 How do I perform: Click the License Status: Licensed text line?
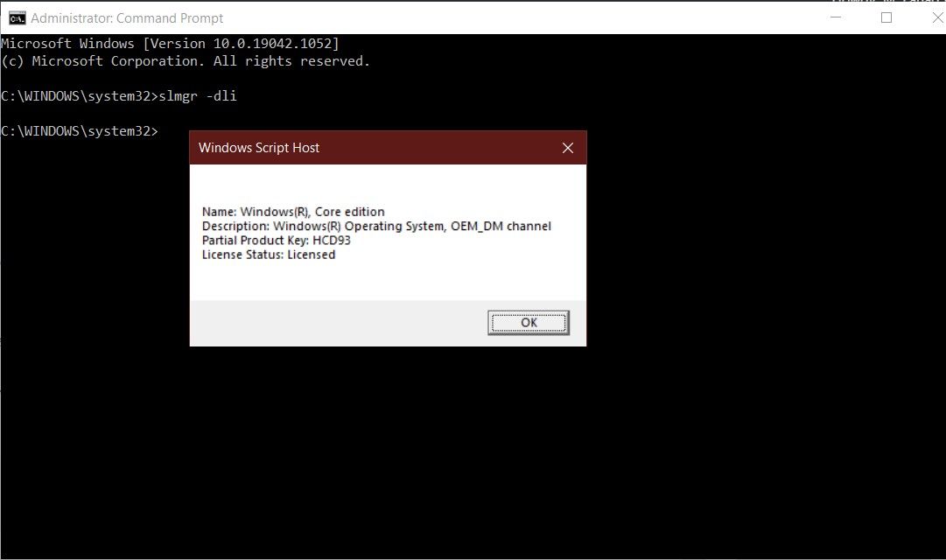click(x=269, y=254)
